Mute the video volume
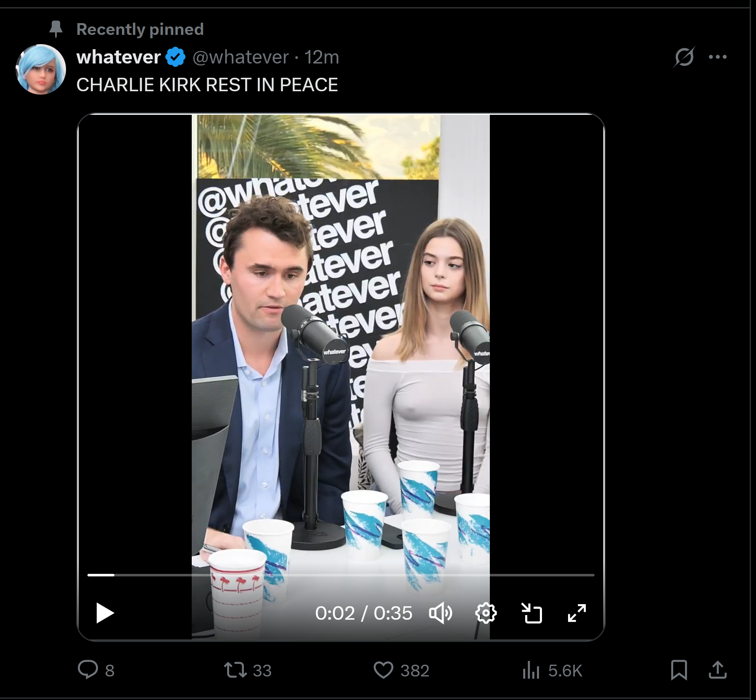The width and height of the screenshot is (756, 700). 440,613
